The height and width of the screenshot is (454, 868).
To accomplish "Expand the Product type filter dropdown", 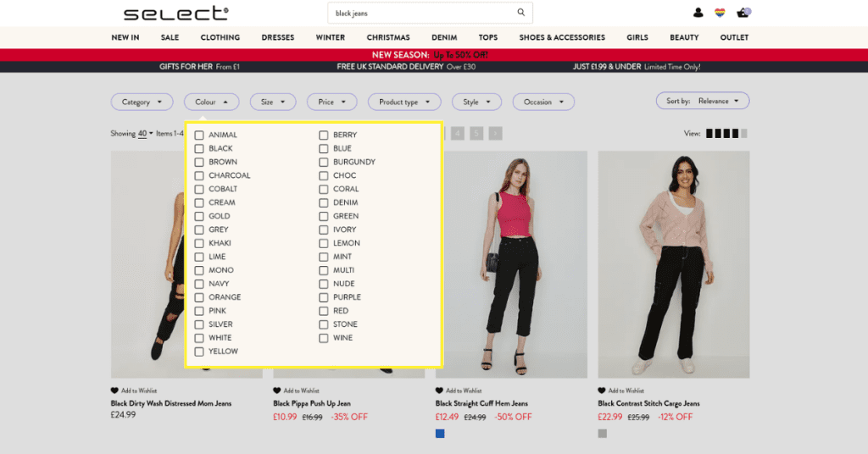I will [404, 102].
